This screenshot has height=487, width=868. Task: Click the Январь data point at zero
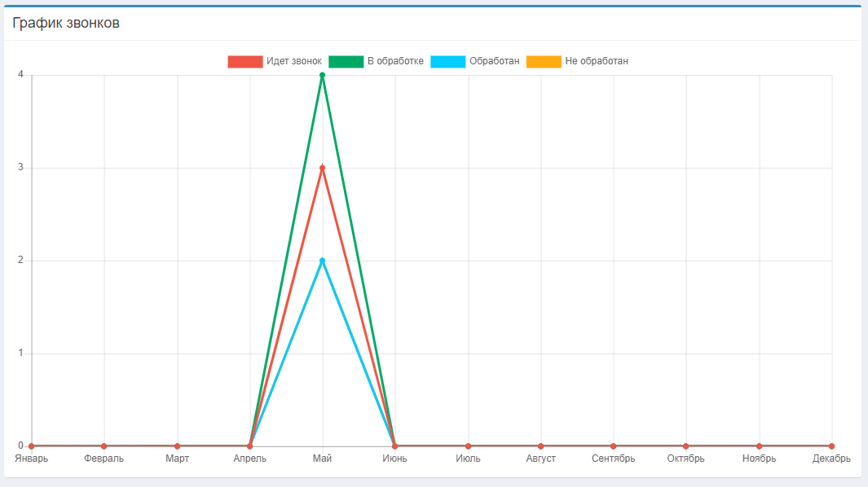coord(32,446)
